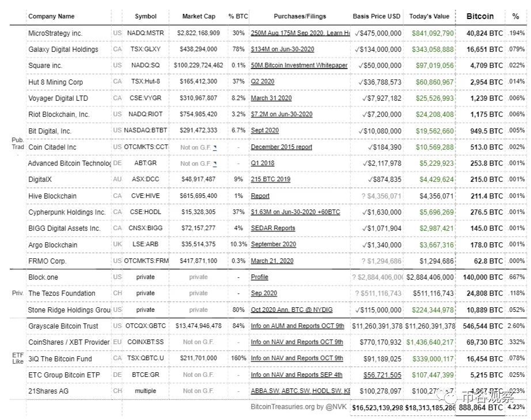
Task: Open Galaxy Digital's $134M on Jun-30-2020 filing
Action: (282, 49)
